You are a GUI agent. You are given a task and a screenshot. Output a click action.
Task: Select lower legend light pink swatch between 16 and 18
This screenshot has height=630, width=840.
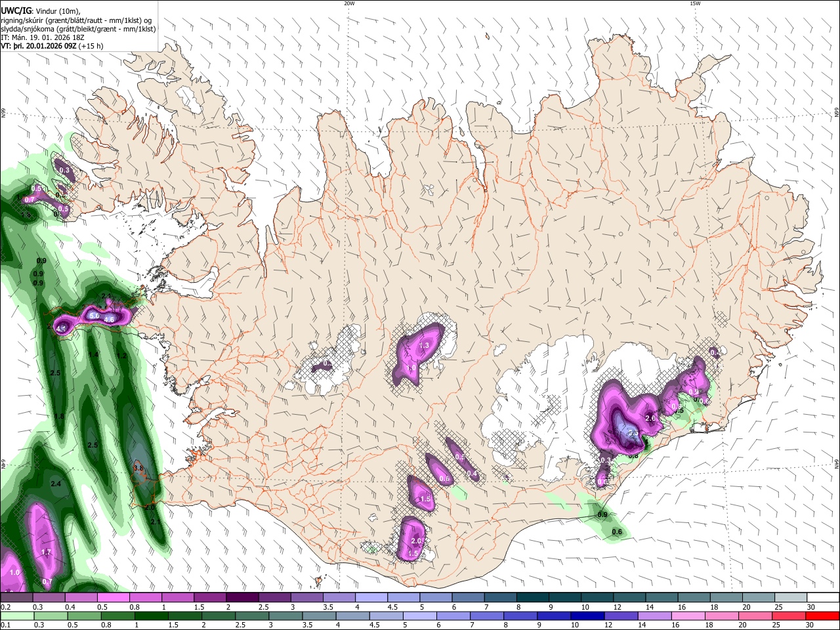point(688,616)
